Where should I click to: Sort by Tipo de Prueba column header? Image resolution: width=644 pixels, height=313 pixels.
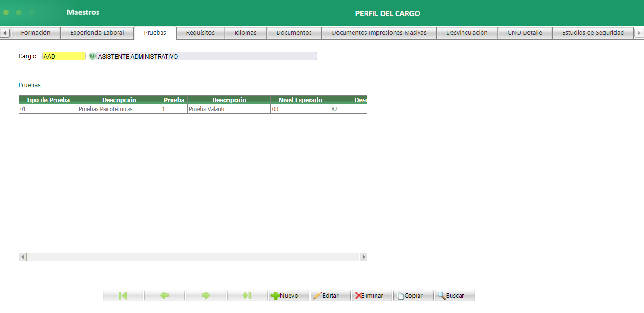[x=48, y=100]
